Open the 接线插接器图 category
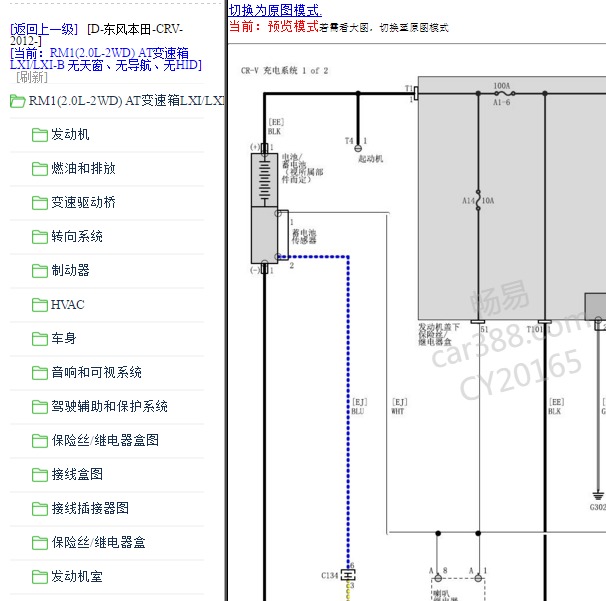This screenshot has height=601, width=606. click(90, 509)
